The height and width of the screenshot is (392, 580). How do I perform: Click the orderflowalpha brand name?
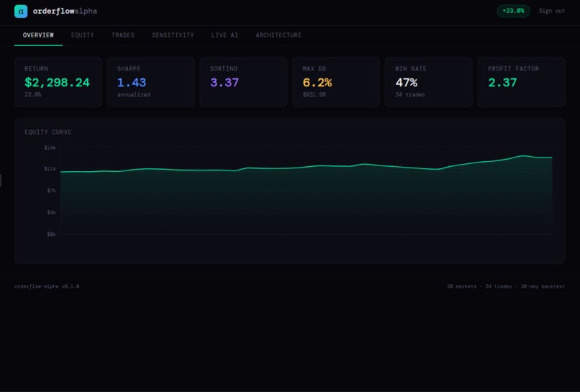click(65, 11)
